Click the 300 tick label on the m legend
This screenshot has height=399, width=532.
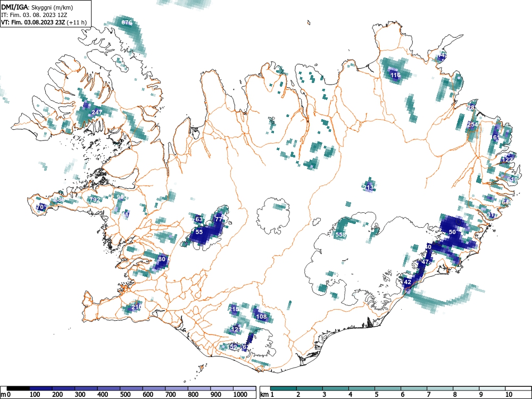click(x=80, y=395)
